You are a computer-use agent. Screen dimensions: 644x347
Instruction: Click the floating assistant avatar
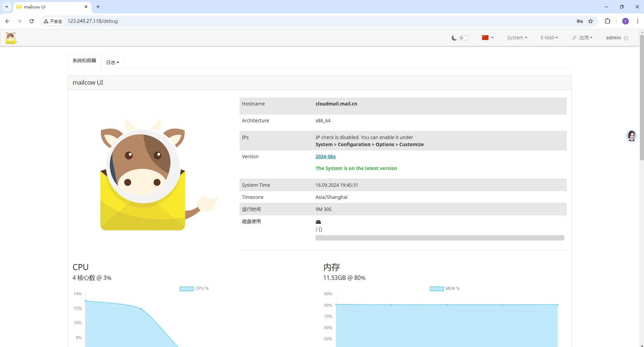click(632, 136)
